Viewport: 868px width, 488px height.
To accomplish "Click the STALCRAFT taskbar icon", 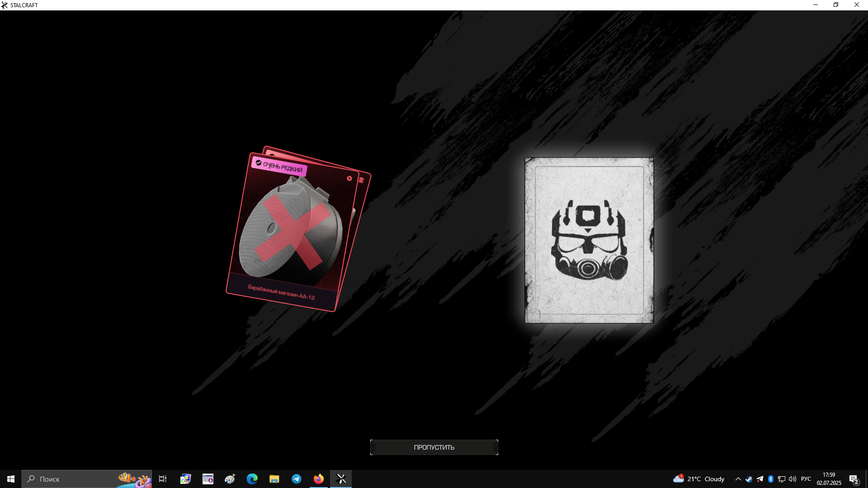I will point(341,479).
